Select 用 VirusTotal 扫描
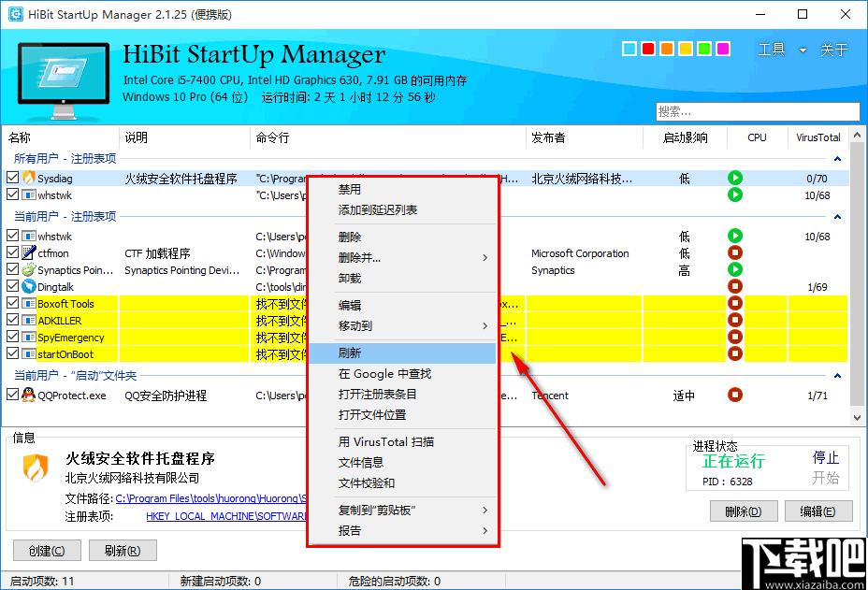This screenshot has width=868, height=590. (x=402, y=441)
